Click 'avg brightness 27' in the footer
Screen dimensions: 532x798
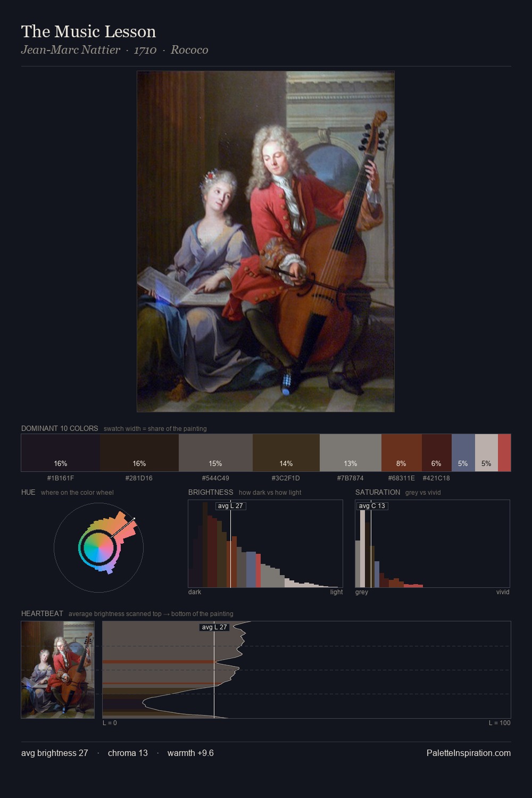point(54,753)
